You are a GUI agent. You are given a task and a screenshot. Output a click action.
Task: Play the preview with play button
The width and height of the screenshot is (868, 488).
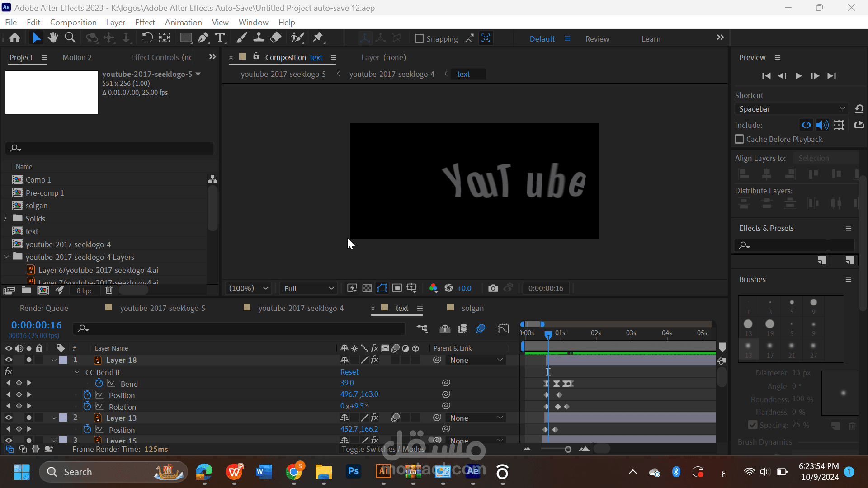coord(798,76)
